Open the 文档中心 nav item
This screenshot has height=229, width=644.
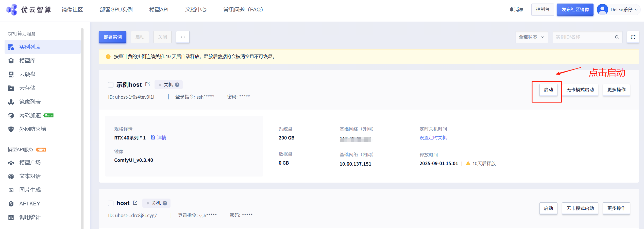196,10
